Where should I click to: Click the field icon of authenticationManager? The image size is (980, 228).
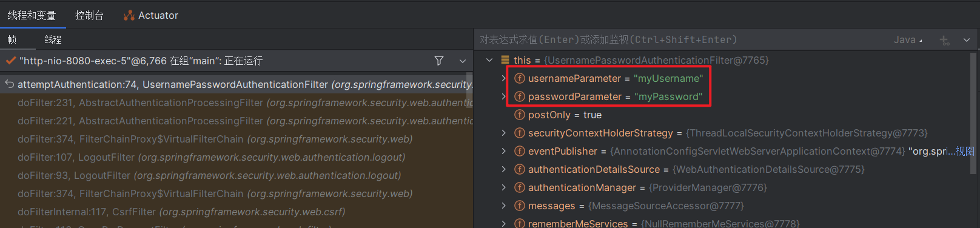(520, 187)
